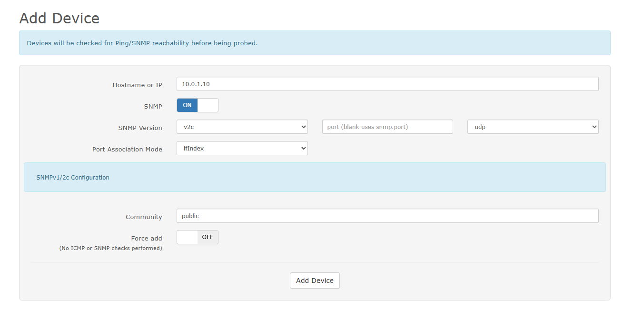Screen dimensions: 644x321
Task: Click the "Hostname or IP" label
Action: (x=137, y=85)
